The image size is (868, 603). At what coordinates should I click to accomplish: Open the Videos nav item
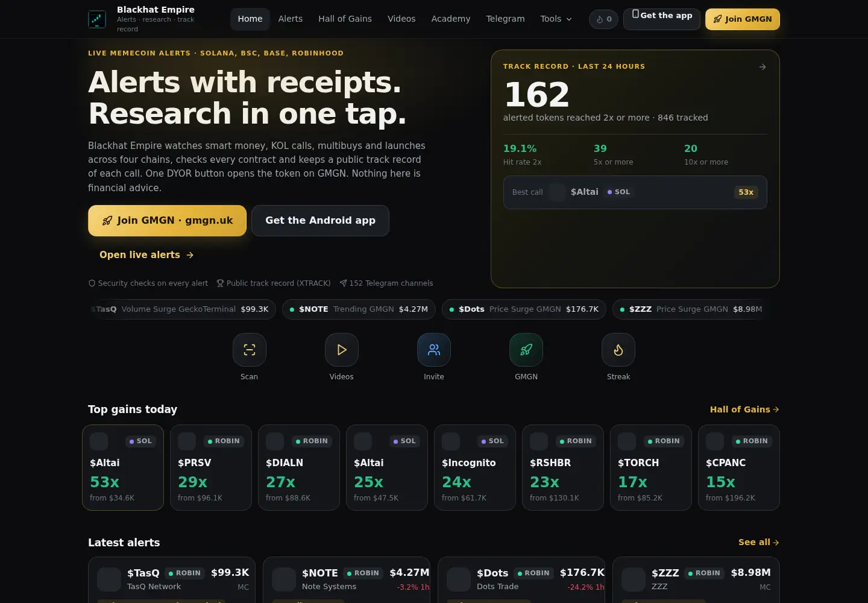tap(401, 19)
